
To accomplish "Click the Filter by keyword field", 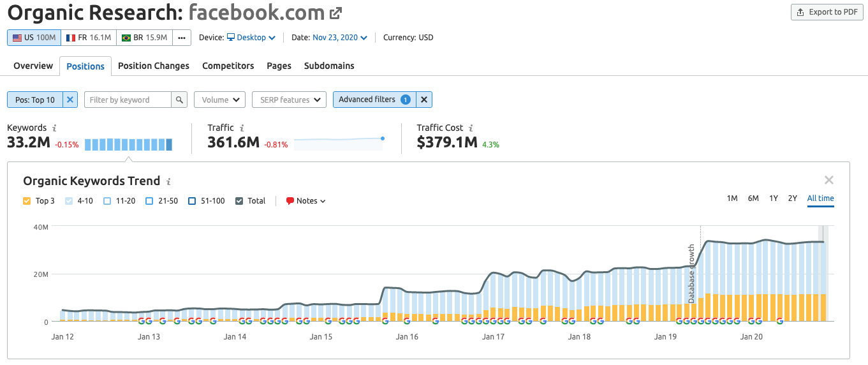I will coord(128,100).
